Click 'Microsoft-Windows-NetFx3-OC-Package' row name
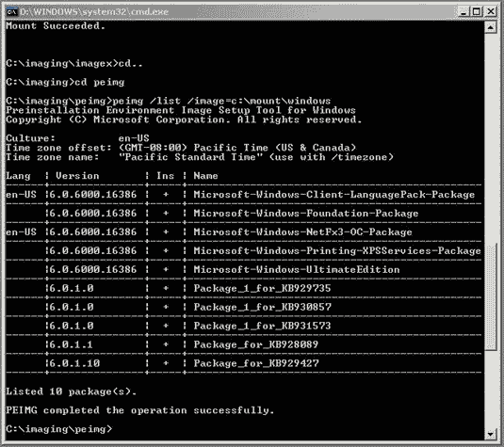Image resolution: width=504 pixels, height=447 pixels. pos(302,232)
